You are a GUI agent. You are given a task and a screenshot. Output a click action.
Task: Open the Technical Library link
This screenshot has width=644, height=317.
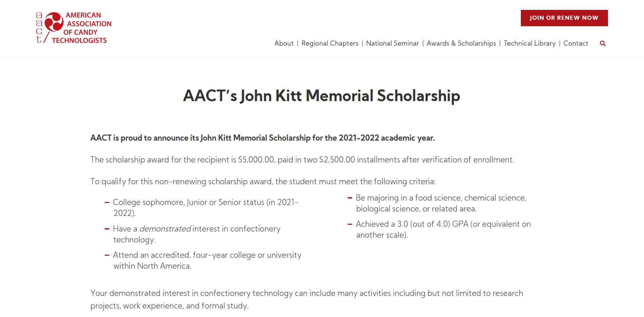tap(529, 44)
